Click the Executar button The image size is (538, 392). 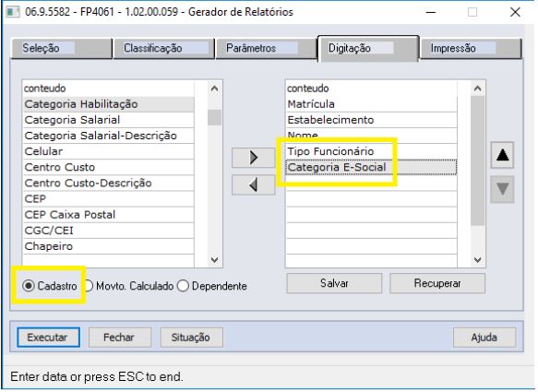48,338
